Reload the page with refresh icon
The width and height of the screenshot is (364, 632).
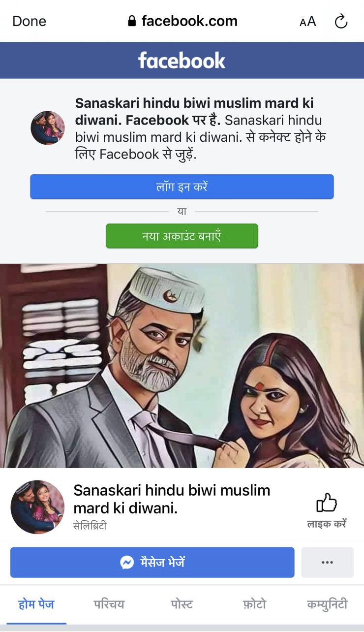tap(341, 21)
